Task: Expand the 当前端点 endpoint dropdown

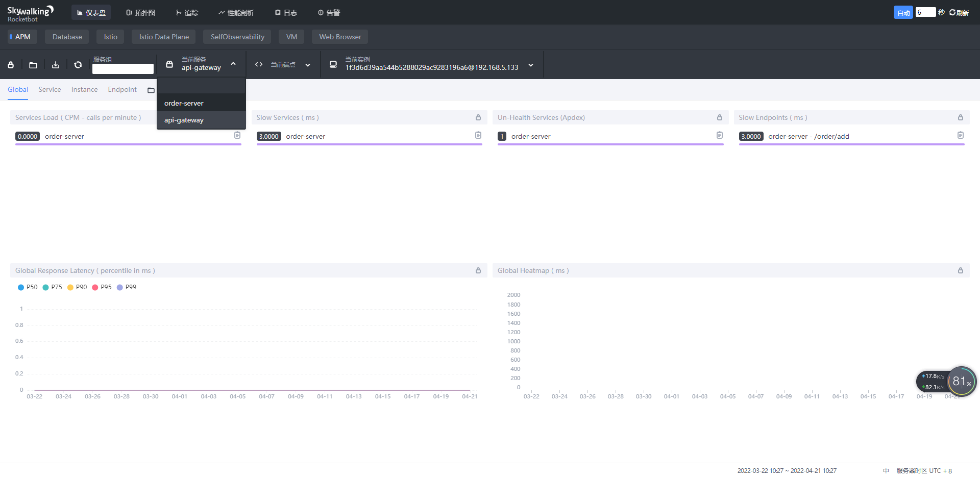Action: (308, 65)
